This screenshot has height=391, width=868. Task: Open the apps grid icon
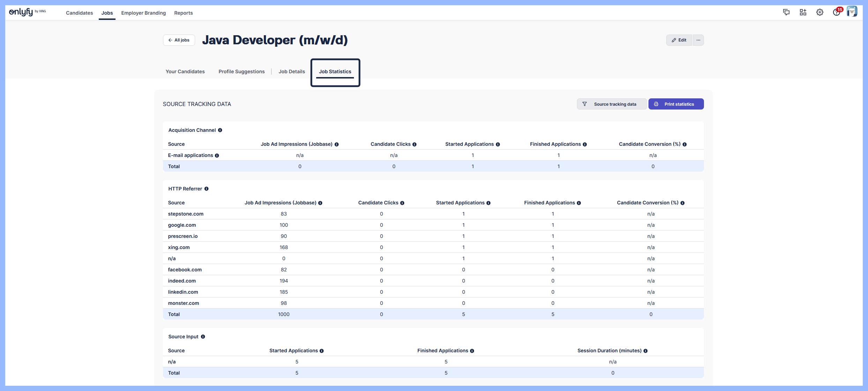point(803,13)
